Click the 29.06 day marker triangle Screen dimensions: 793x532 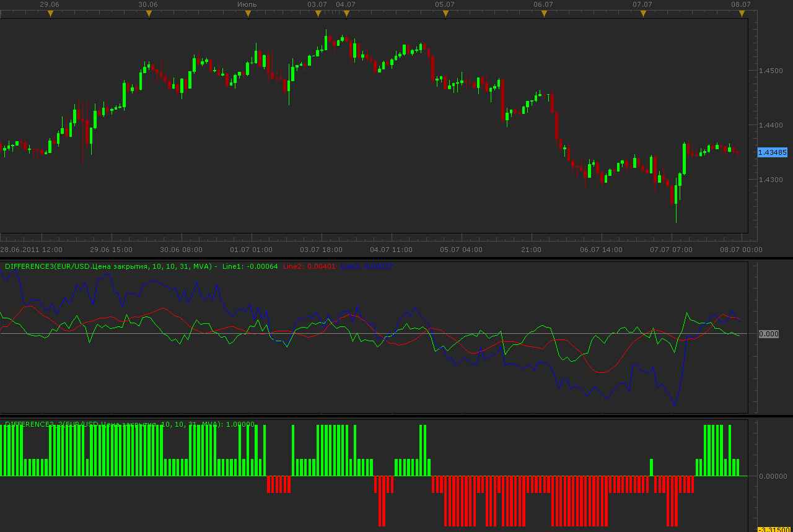(x=51, y=14)
